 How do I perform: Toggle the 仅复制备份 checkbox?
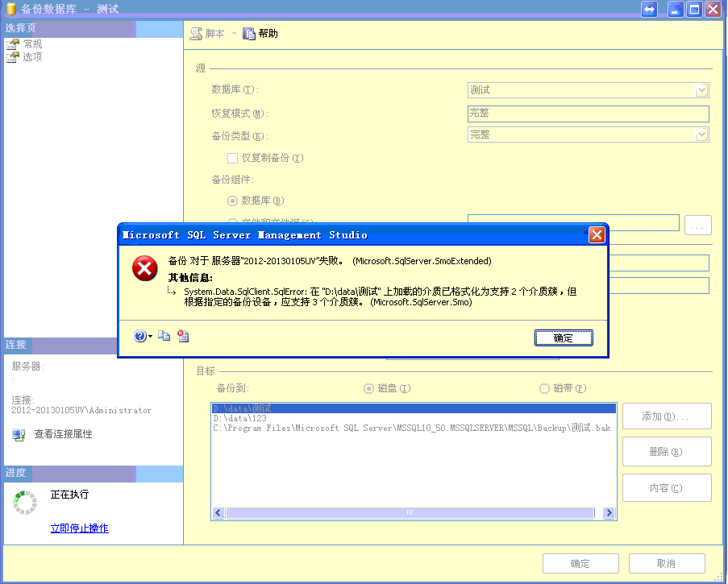[233, 158]
